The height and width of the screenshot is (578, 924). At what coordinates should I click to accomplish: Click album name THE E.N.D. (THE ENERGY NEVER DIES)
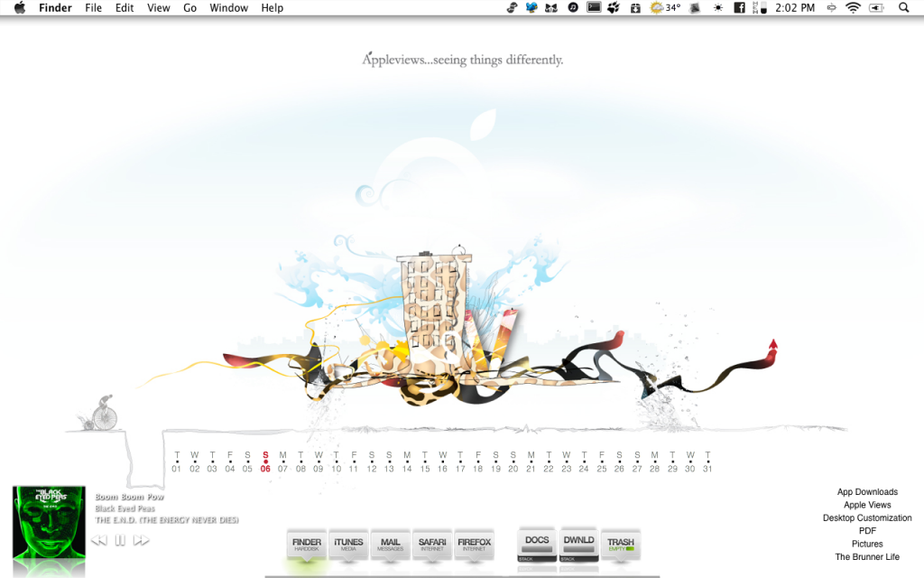click(167, 519)
